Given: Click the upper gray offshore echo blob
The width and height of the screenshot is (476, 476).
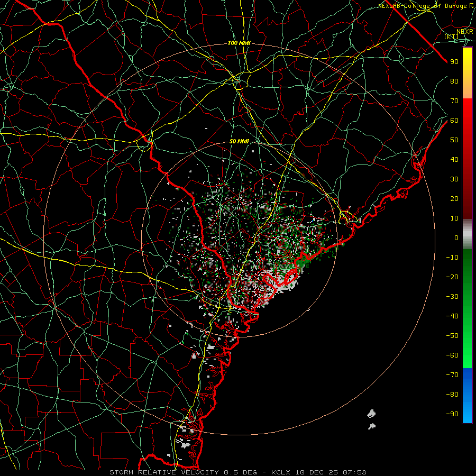Looking at the screenshot, I should [x=371, y=414].
